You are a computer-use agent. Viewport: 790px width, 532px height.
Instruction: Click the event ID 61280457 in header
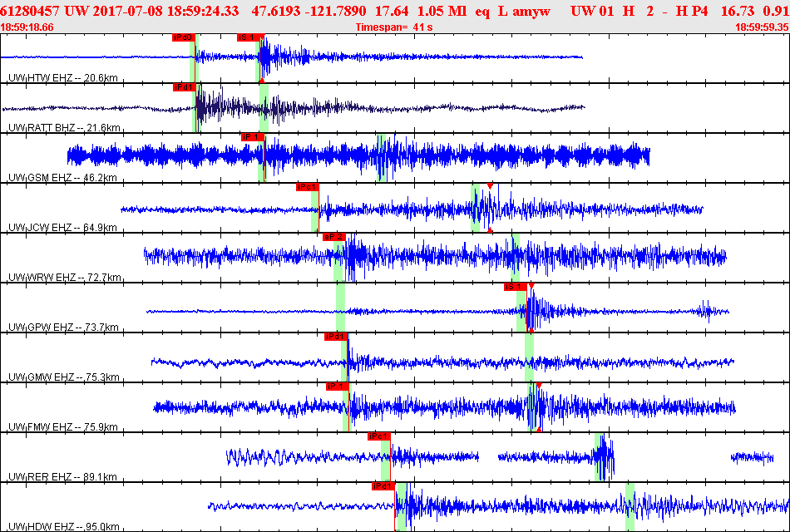[x=30, y=11]
